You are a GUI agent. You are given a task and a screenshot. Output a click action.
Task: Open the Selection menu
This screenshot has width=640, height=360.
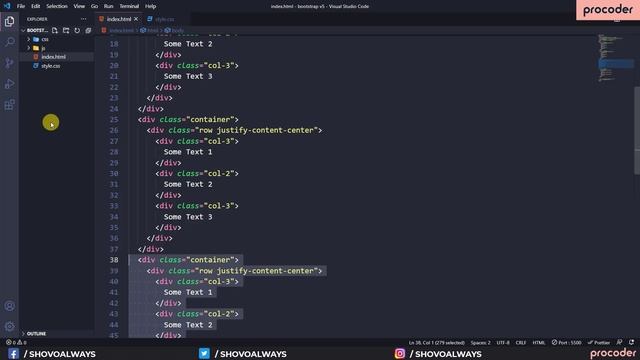[57, 6]
